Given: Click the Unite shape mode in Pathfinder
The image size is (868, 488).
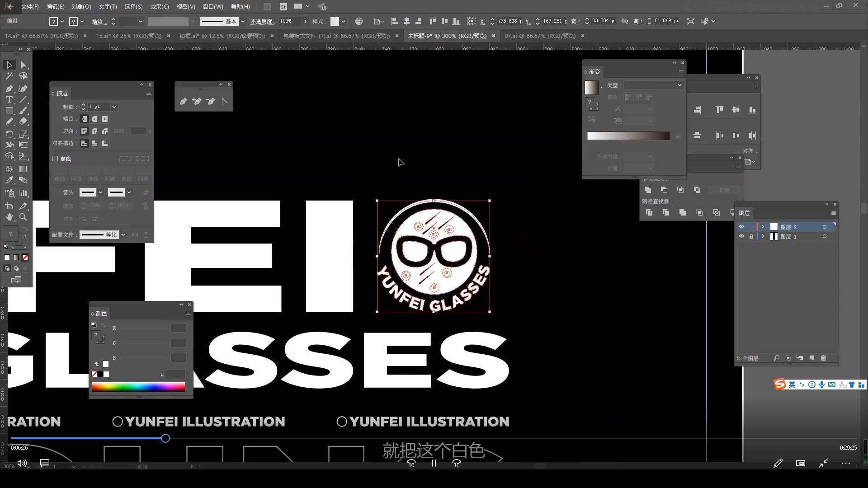Looking at the screenshot, I should pos(648,190).
